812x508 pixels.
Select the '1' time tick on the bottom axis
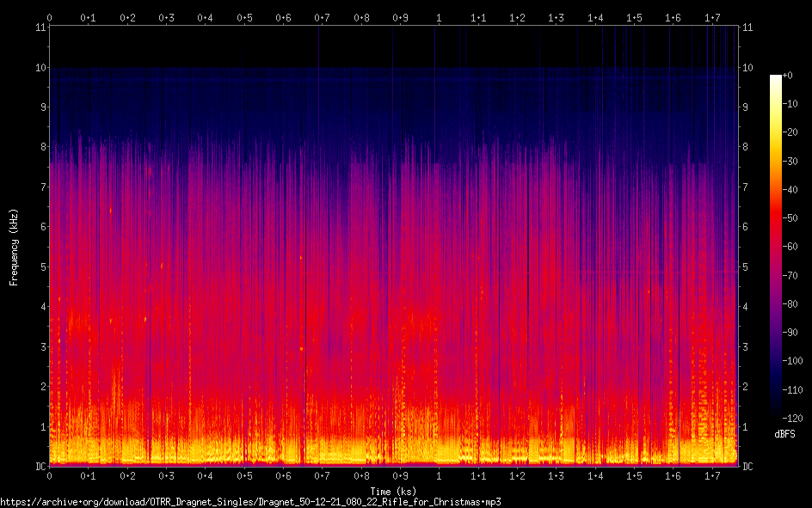coord(439,475)
